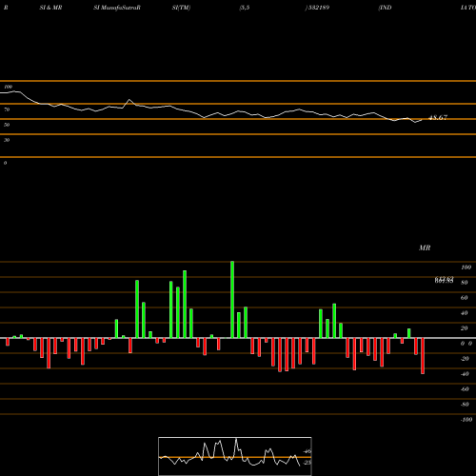
Task: Click the 'MR' panel title
Action: pos(425,248)
